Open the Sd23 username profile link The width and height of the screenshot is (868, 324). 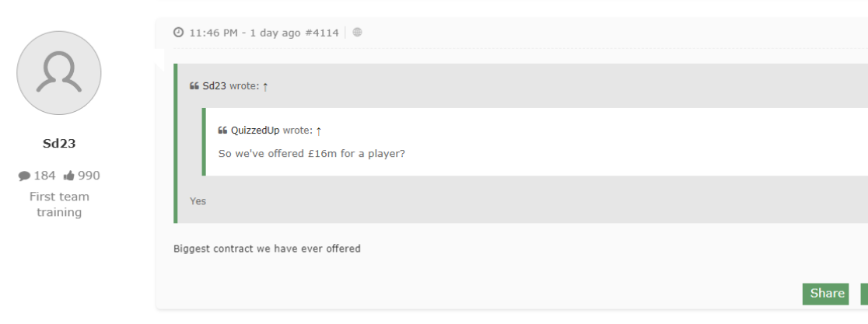(58, 144)
